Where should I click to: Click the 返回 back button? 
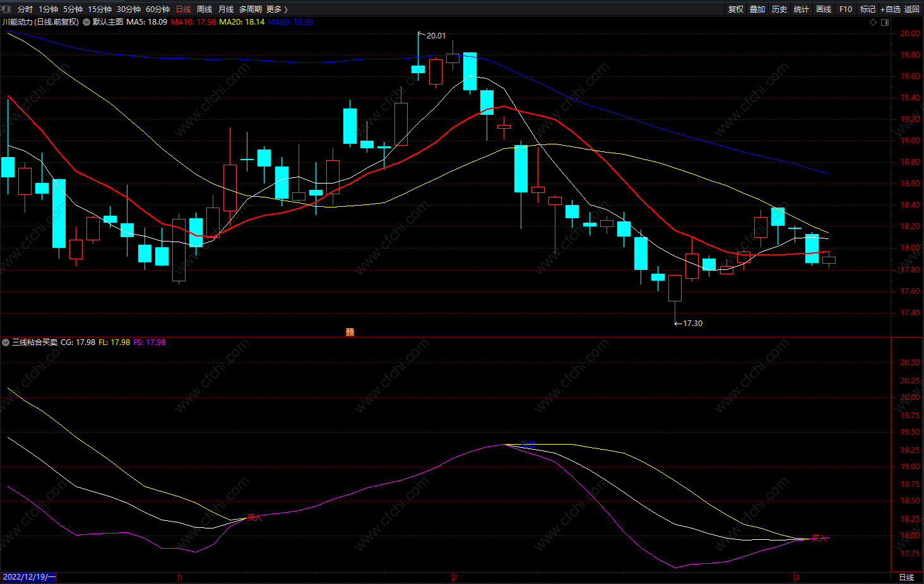click(x=912, y=9)
